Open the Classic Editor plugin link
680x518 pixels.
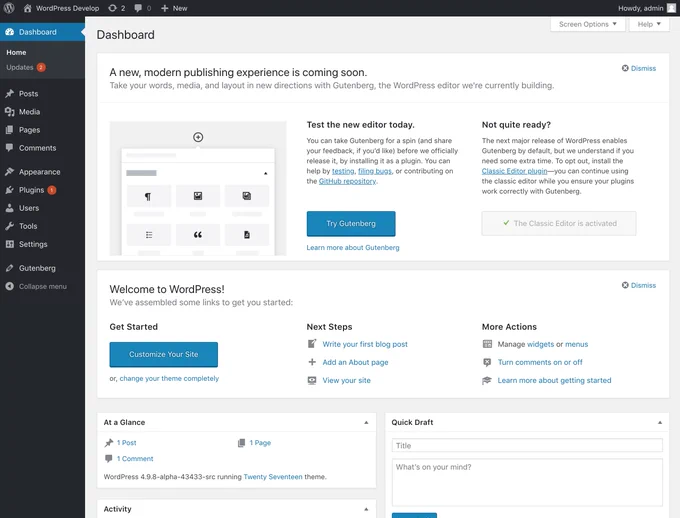[514, 171]
